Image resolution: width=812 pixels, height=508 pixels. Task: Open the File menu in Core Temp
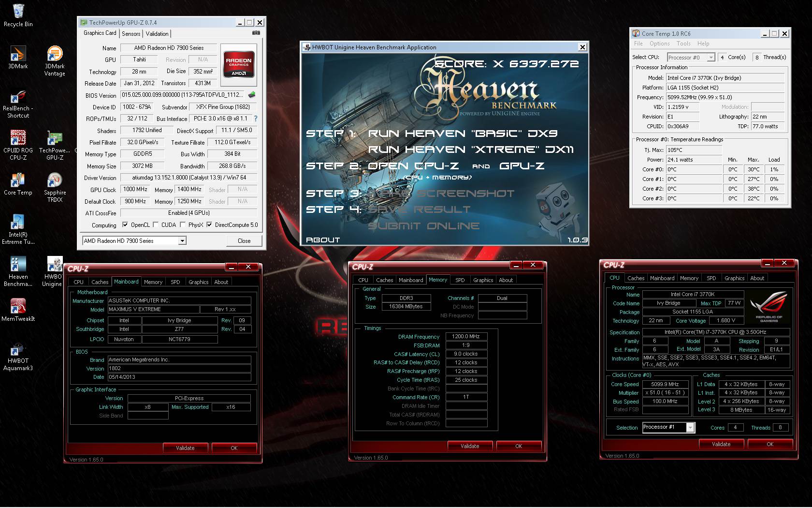638,44
